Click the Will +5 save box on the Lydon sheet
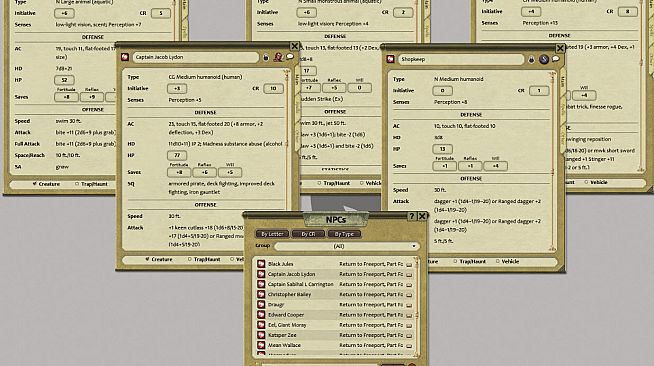The height and width of the screenshot is (366, 654). point(230,172)
